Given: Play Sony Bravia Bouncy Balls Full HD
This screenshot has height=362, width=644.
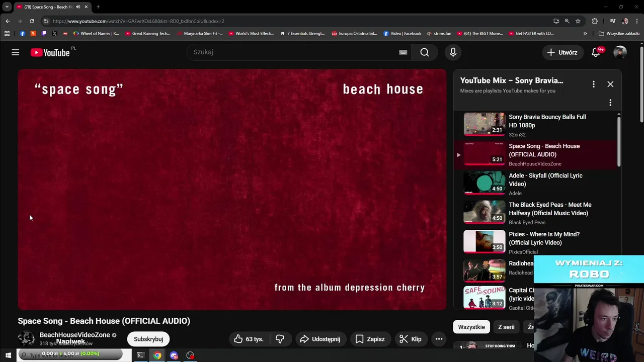Looking at the screenshot, I should click(535, 125).
